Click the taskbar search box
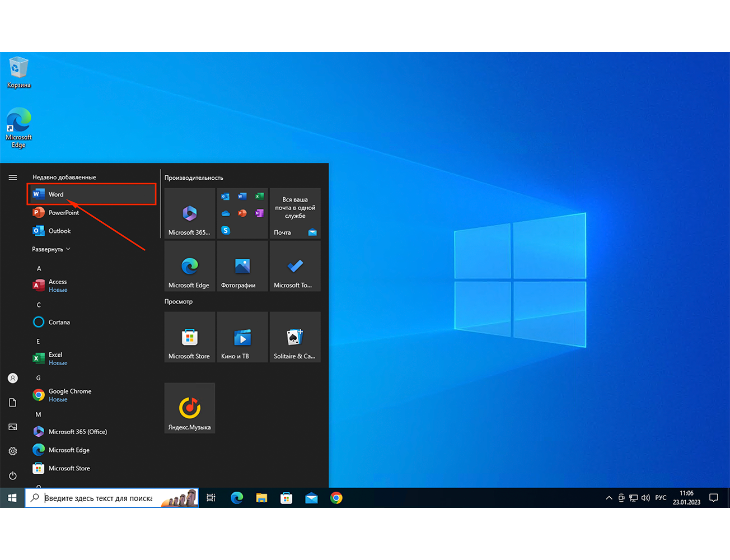The image size is (730, 560). pos(112,498)
